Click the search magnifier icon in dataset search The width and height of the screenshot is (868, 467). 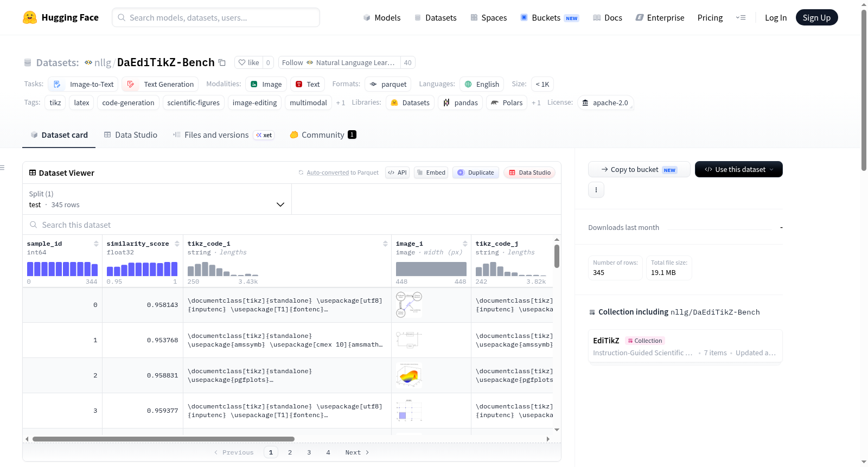tap(34, 225)
